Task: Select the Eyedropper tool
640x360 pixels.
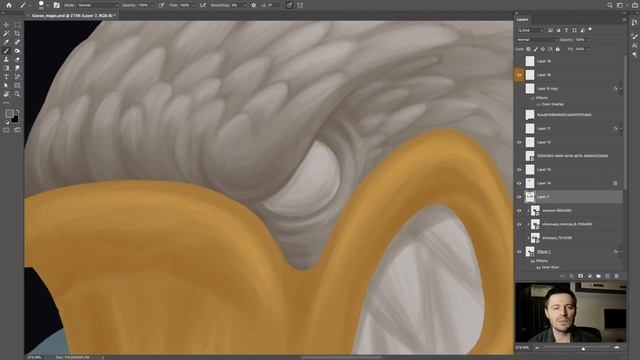Action: point(6,42)
